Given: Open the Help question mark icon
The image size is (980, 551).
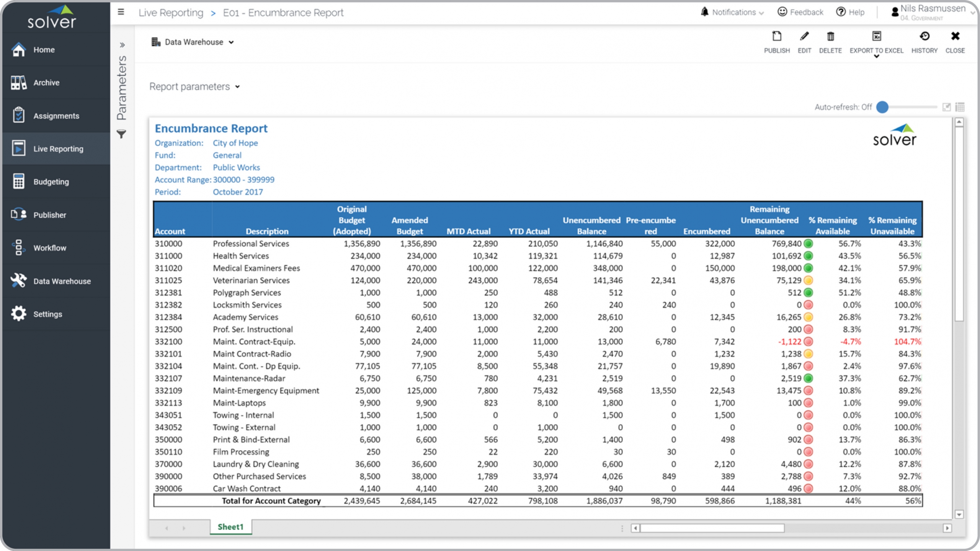Looking at the screenshot, I should [841, 12].
